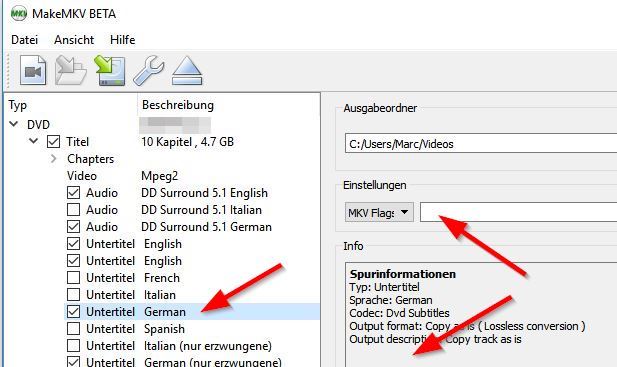Uncheck the Titel checkbox
The width and height of the screenshot is (617, 367).
click(54, 142)
